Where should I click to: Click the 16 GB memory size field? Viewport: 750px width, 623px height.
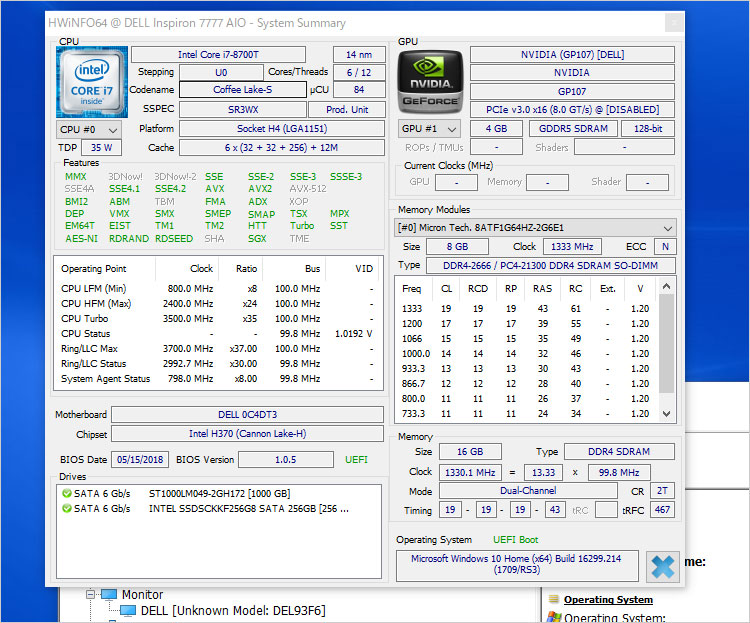[x=470, y=452]
